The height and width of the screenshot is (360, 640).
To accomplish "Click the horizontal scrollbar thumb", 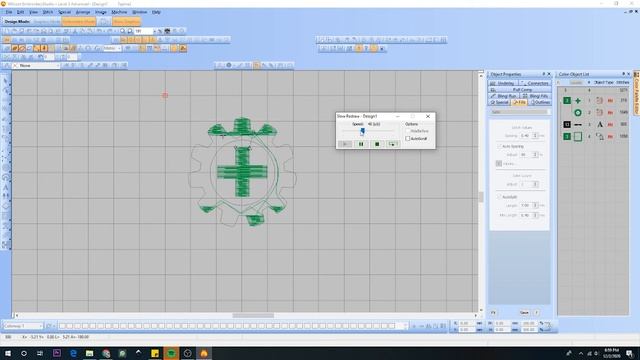I will click(253, 316).
